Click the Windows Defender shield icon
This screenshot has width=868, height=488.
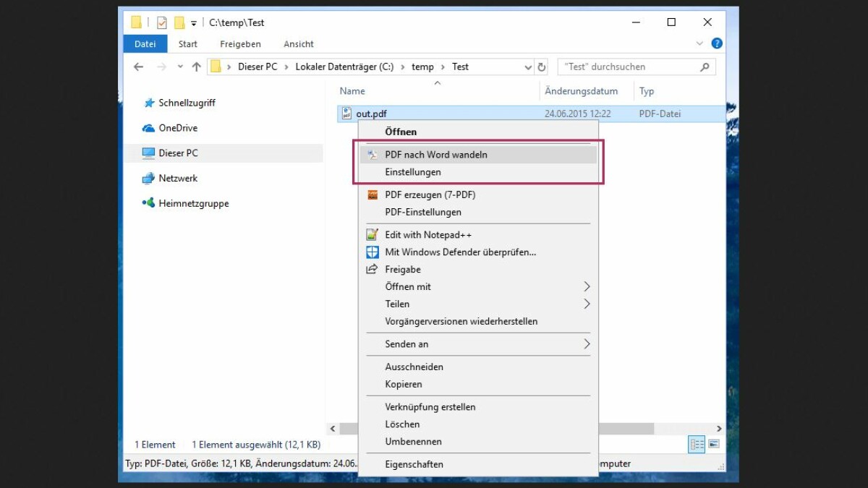[x=372, y=252]
